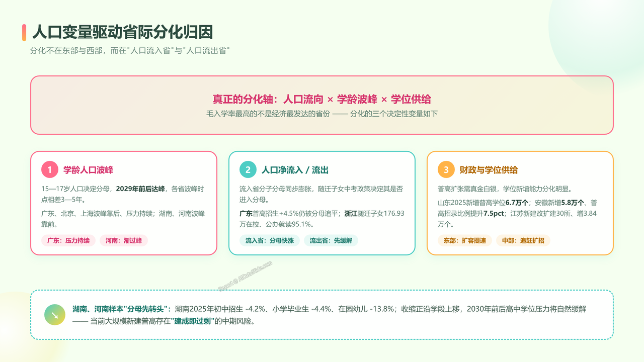644x362 pixels.
Task: Click the subtitle beginning '分化不在东部与西部'
Action: [130, 51]
